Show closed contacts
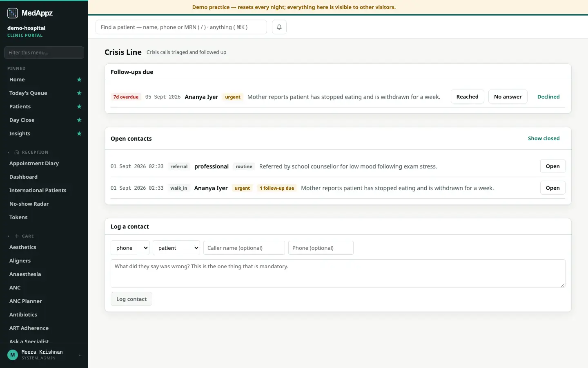The height and width of the screenshot is (368, 588). tap(544, 139)
